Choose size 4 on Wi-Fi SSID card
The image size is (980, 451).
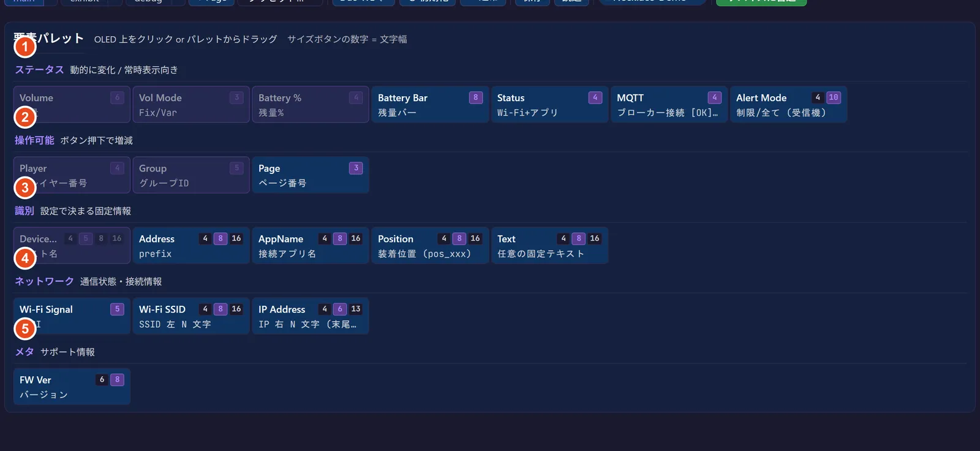pos(205,309)
